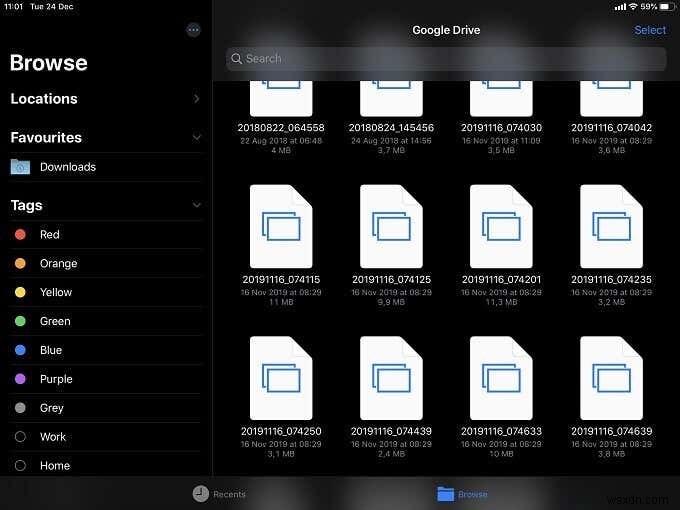Click file name 20191116_074201
The width and height of the screenshot is (680, 510).
[501, 280]
